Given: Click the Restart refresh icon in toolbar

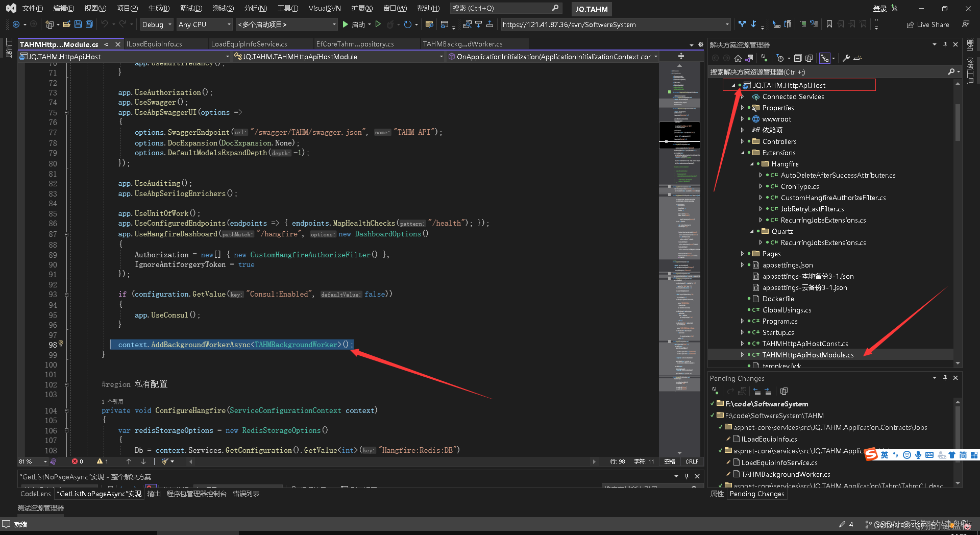Looking at the screenshot, I should [x=407, y=24].
